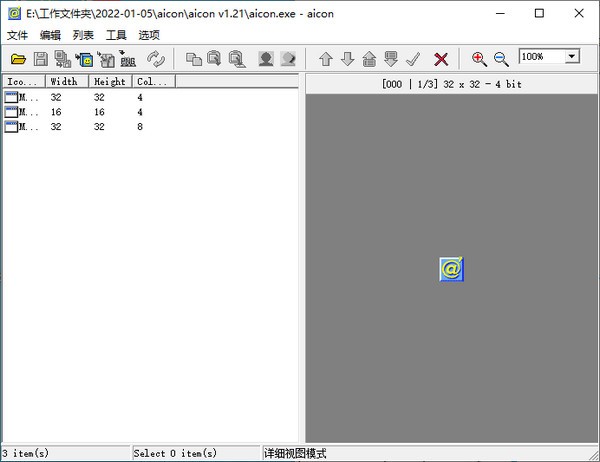Open the 工具 menu
600x462 pixels.
[x=116, y=35]
